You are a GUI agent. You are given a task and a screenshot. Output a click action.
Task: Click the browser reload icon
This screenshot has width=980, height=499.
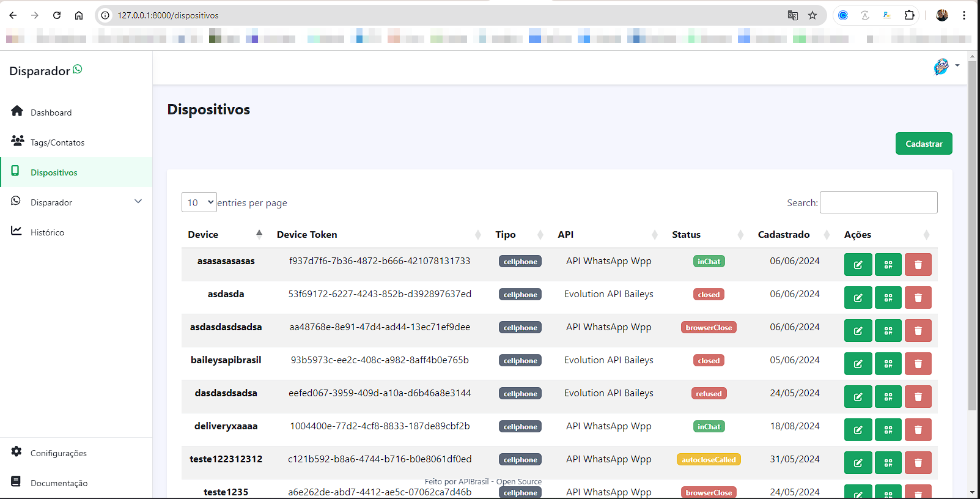pos(57,15)
